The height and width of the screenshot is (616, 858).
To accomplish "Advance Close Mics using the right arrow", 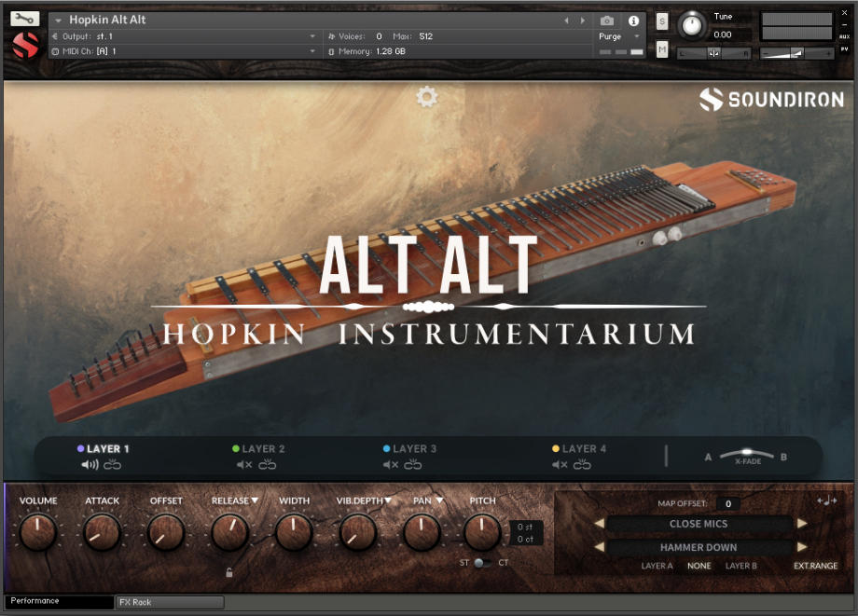I will [x=803, y=524].
